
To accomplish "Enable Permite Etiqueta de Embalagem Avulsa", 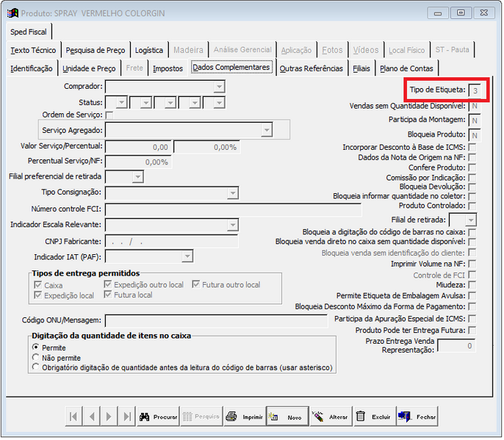I will [x=472, y=296].
